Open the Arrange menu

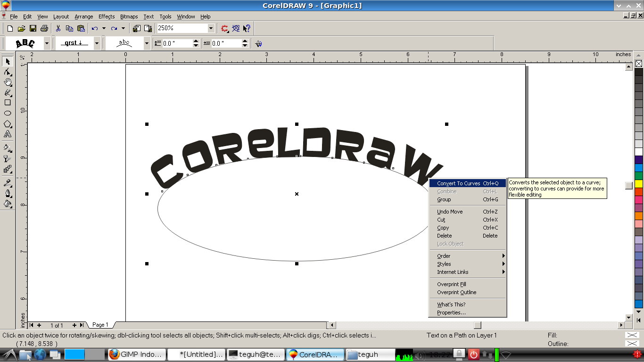(84, 16)
